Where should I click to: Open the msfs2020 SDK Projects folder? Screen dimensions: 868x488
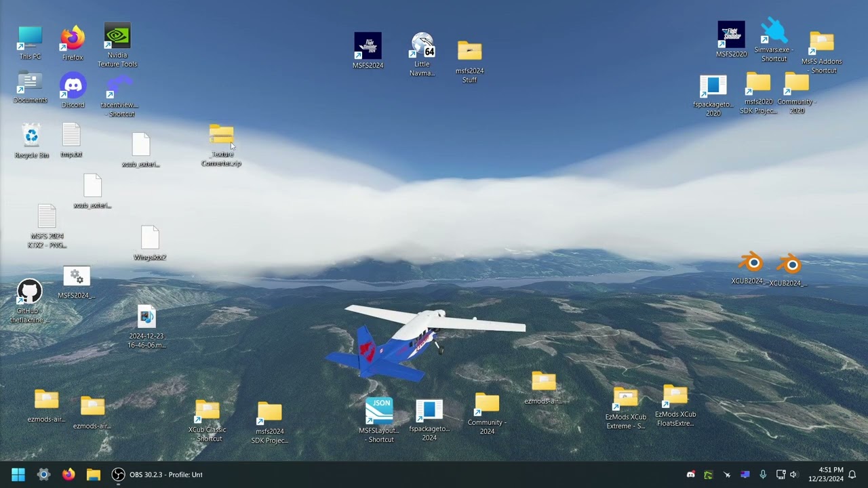coord(758,94)
